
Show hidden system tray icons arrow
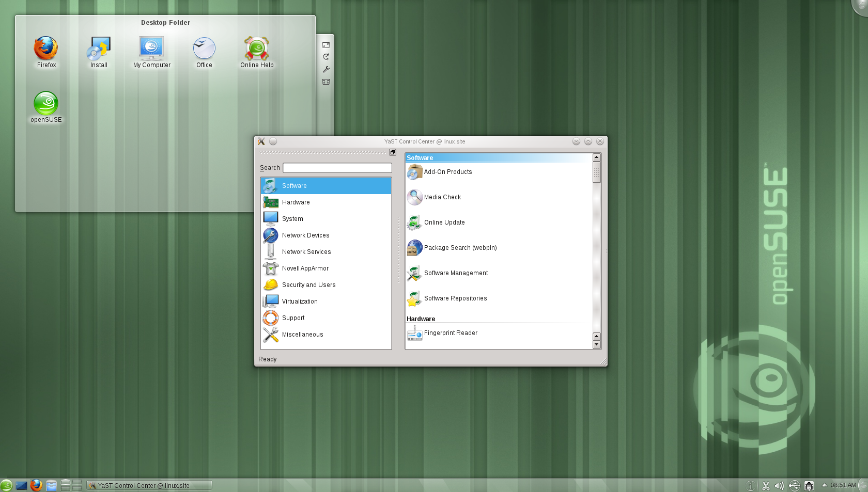tap(825, 485)
